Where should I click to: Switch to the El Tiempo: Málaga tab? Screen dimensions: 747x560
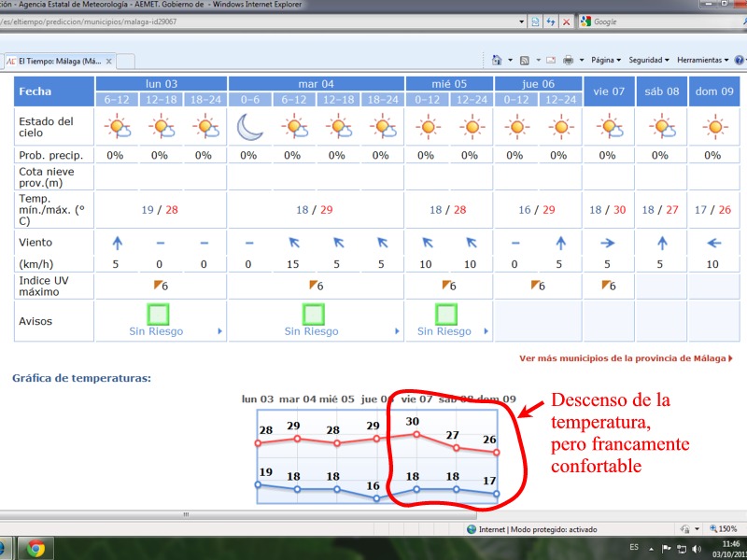[x=54, y=61]
